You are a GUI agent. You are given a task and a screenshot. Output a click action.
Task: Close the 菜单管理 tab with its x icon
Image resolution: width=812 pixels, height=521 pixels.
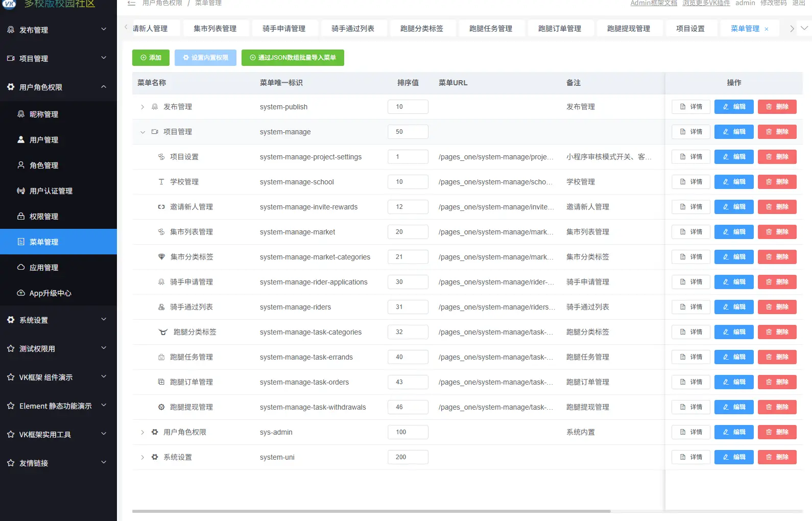coord(766,29)
